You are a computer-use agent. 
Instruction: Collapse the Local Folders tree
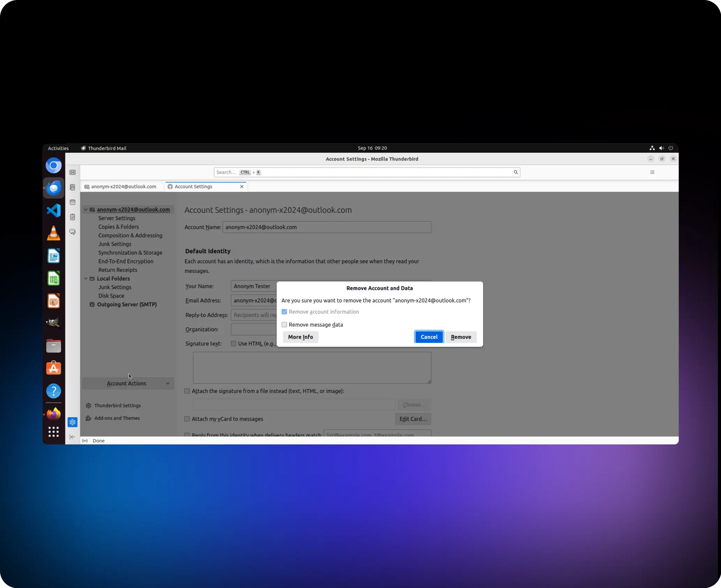86,278
